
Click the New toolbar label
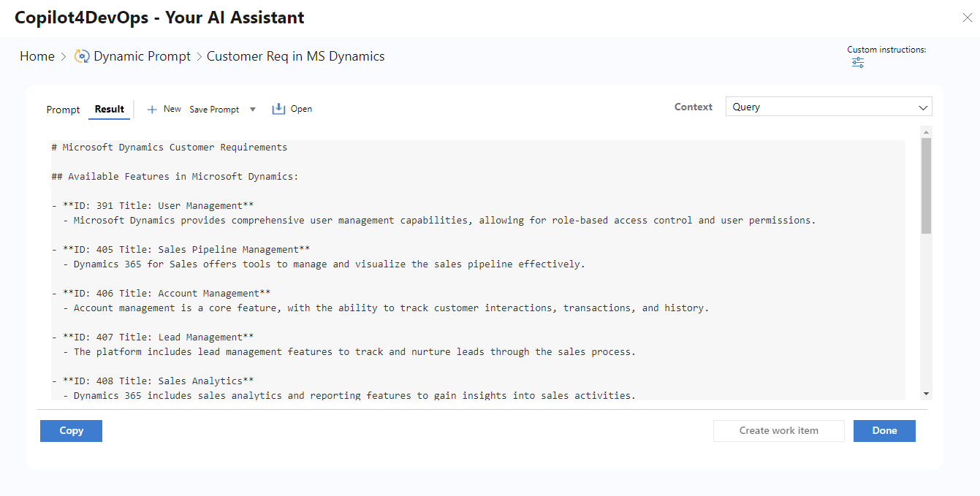click(172, 109)
